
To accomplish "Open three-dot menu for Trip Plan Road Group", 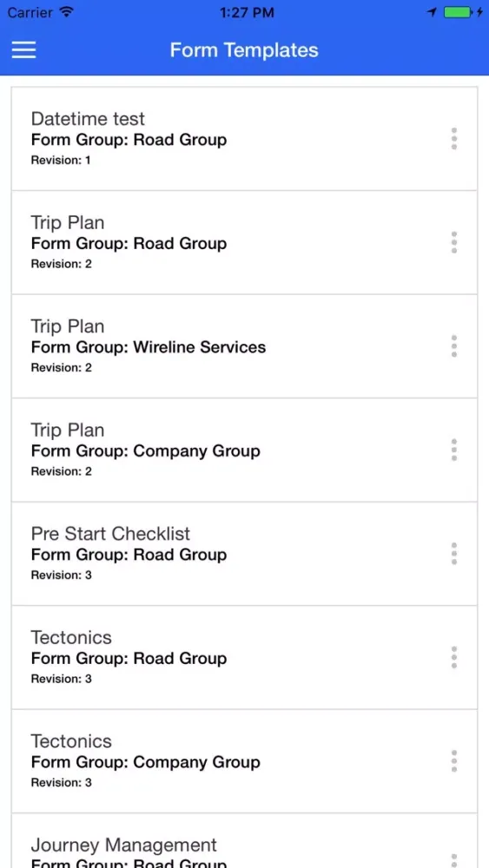I will point(454,242).
